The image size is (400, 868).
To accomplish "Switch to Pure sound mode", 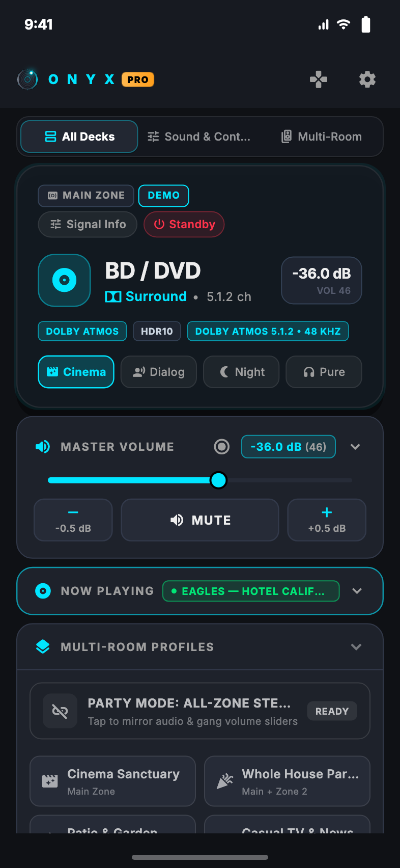I will click(324, 372).
